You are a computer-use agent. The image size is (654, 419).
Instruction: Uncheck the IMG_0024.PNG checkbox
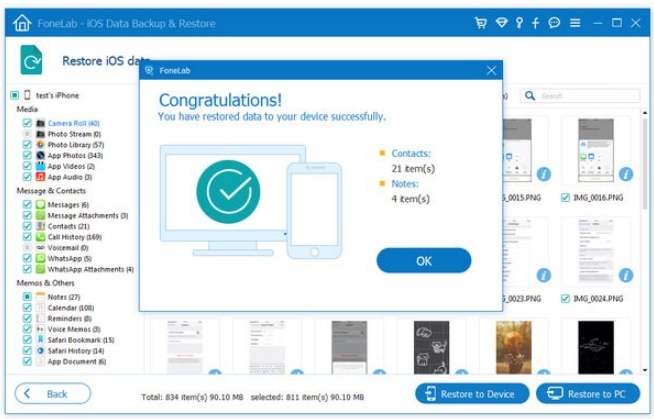[565, 299]
